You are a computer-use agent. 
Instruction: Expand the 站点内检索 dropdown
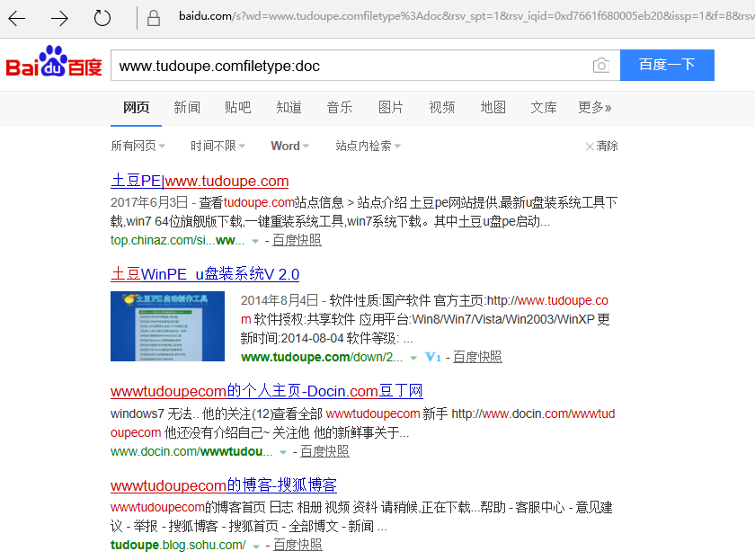[x=363, y=145]
